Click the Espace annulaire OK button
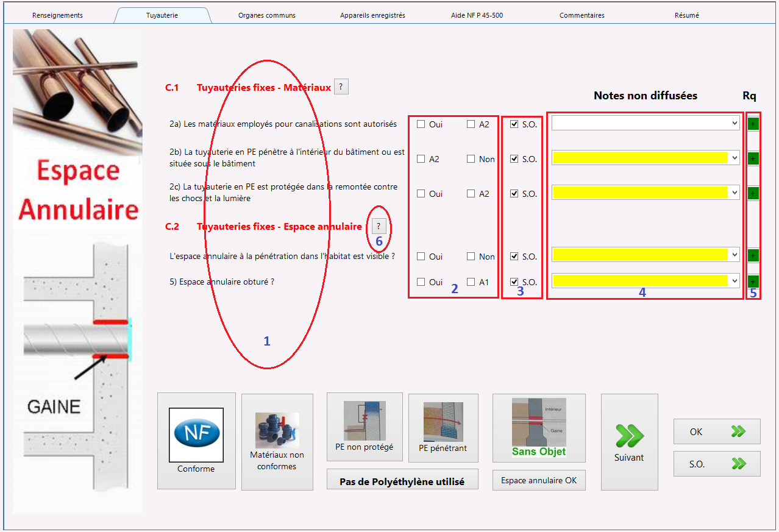Screen dimensions: 779x532 [539, 480]
